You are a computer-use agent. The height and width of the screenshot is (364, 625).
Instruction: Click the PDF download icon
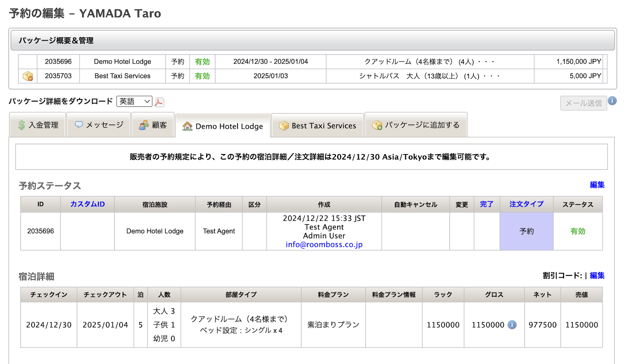159,102
